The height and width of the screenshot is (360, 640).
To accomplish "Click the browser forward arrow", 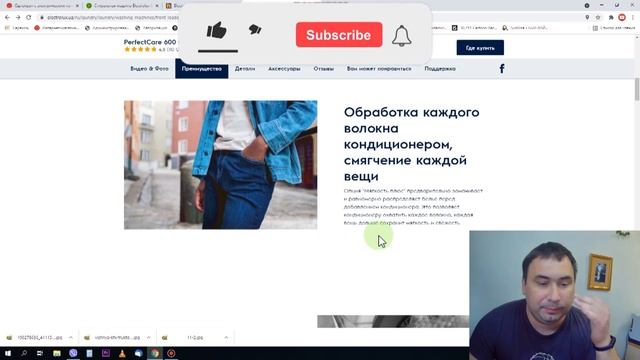I will pos(18,18).
